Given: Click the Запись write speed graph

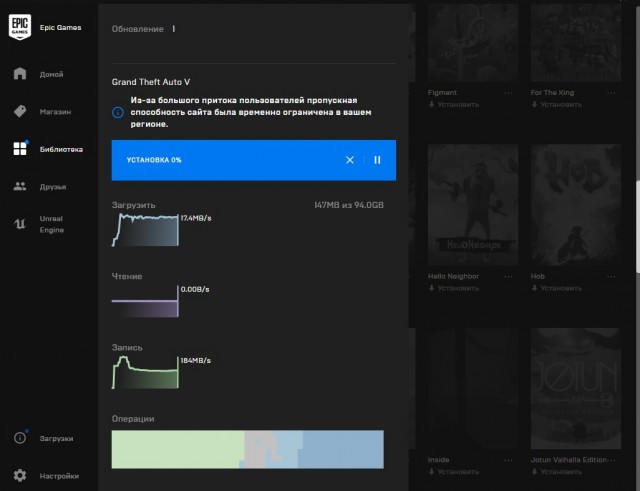Looking at the screenshot, I should 145,372.
